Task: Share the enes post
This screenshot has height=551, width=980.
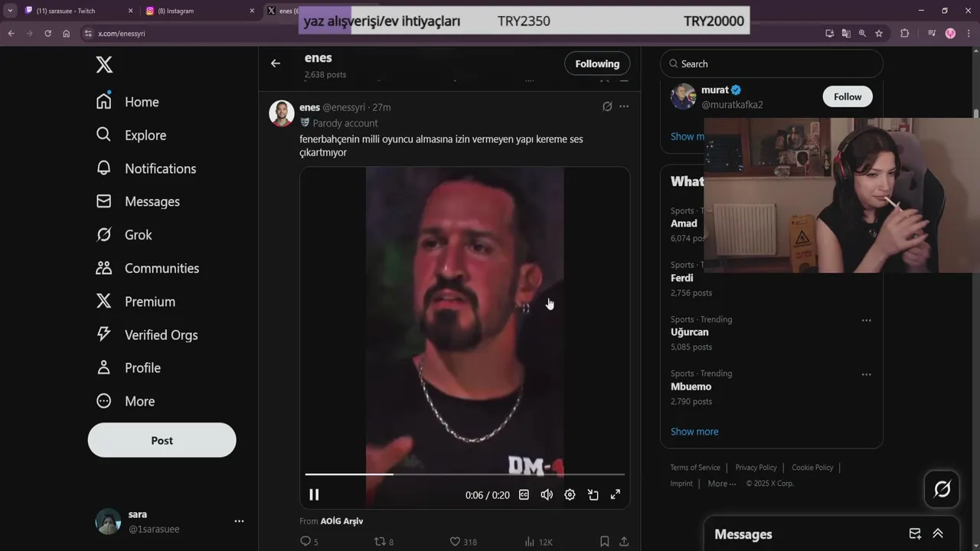Action: (x=624, y=542)
